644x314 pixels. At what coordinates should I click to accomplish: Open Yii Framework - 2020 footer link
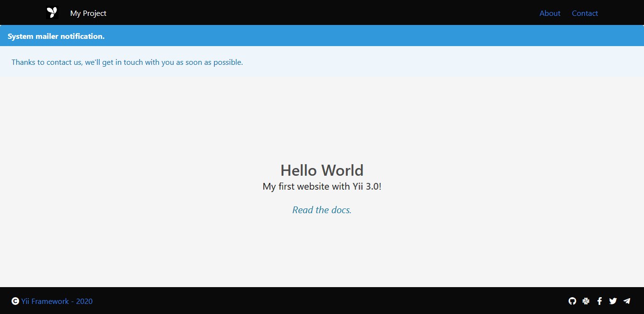point(57,301)
